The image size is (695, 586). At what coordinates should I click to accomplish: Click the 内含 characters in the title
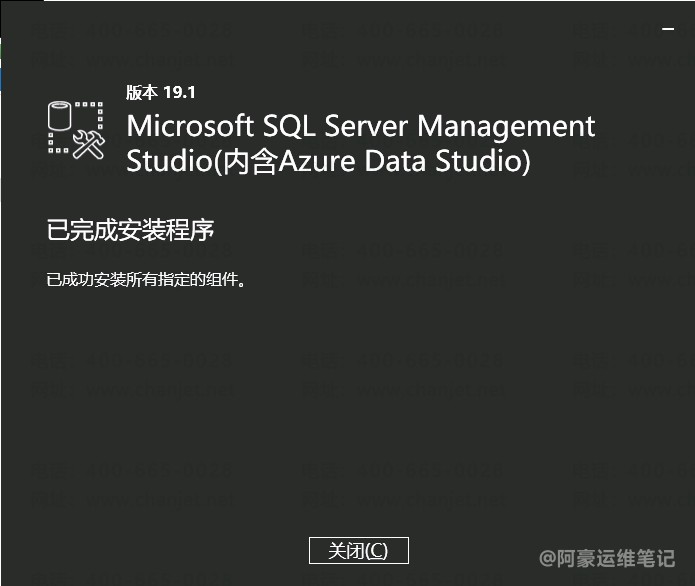(x=247, y=161)
